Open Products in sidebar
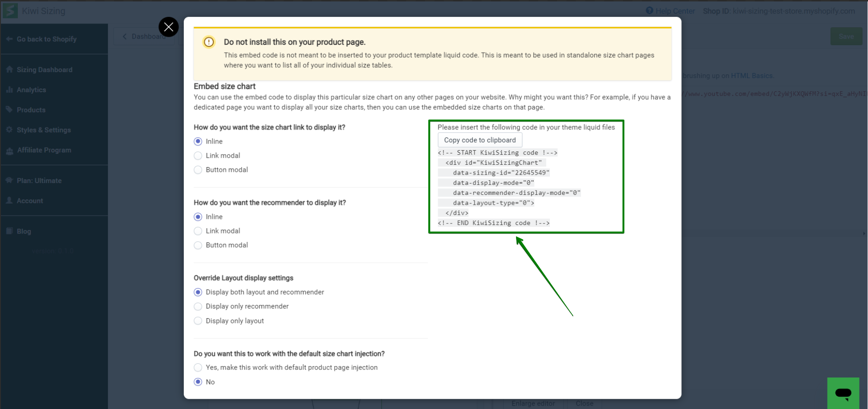 click(x=31, y=110)
